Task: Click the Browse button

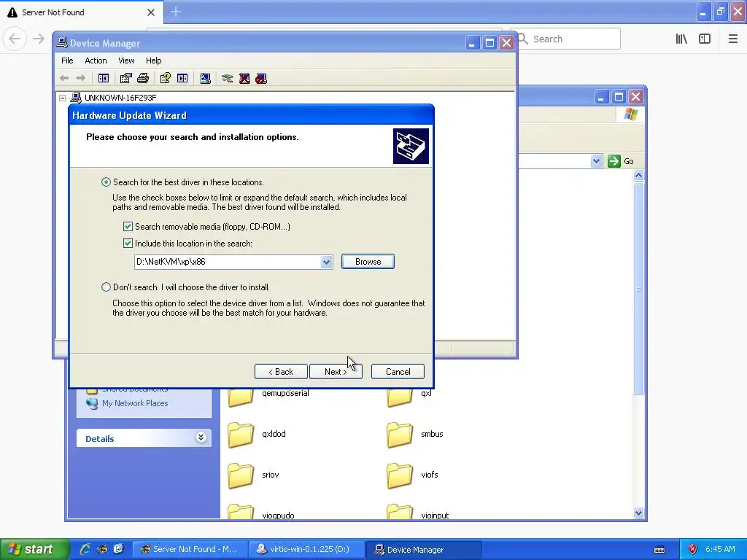Action: click(368, 262)
